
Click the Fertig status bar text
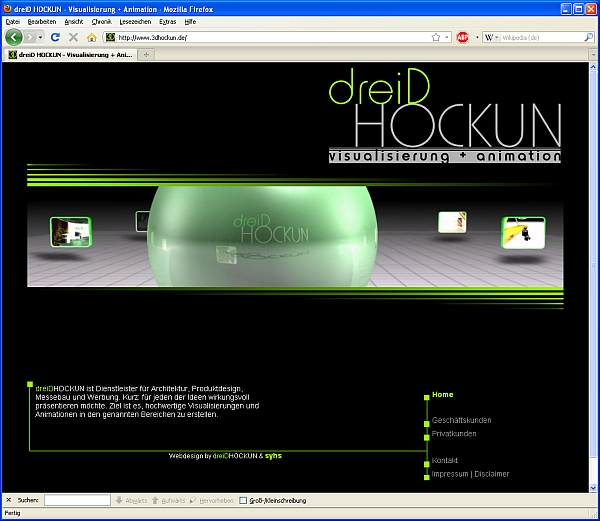13,513
